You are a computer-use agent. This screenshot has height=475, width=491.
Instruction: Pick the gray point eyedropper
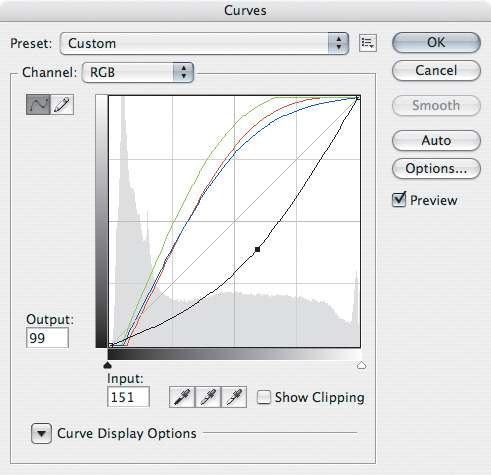[x=208, y=397]
